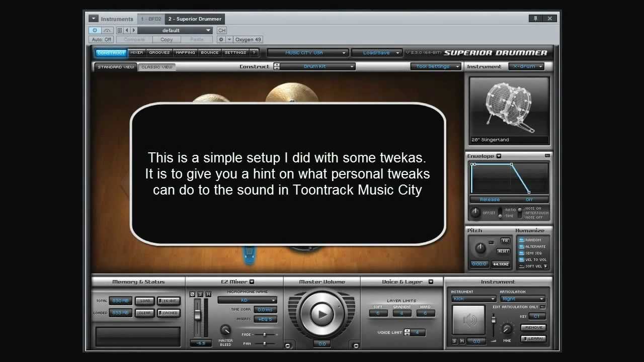Image resolution: width=644 pixels, height=362 pixels.
Task: Click the instrument preview speaker pad
Action: coord(468,320)
